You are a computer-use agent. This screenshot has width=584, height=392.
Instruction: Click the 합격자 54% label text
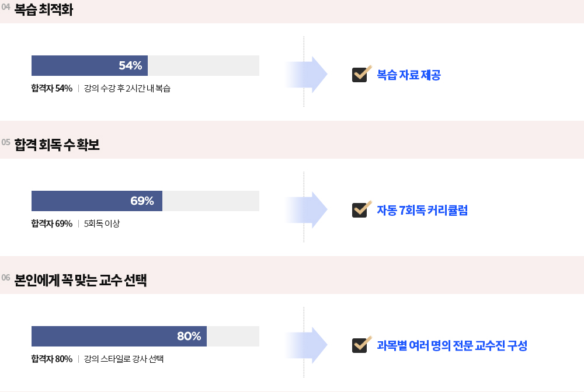pos(52,89)
